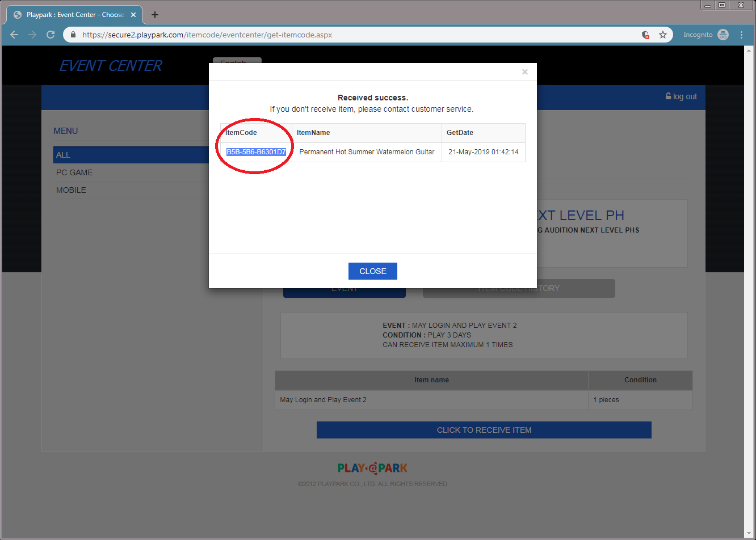The image size is (756, 540).
Task: Select the MOBILE menu category
Action: click(x=71, y=190)
